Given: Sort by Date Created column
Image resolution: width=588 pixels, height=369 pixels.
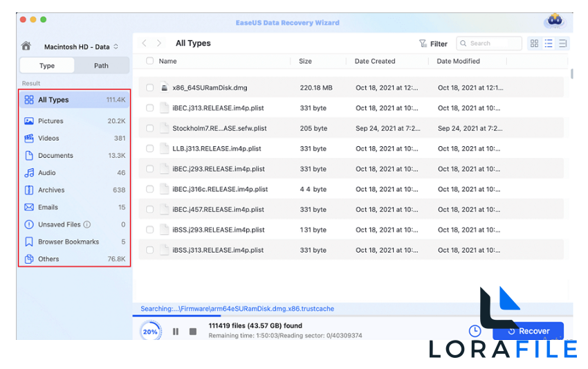Looking at the screenshot, I should click(x=375, y=61).
